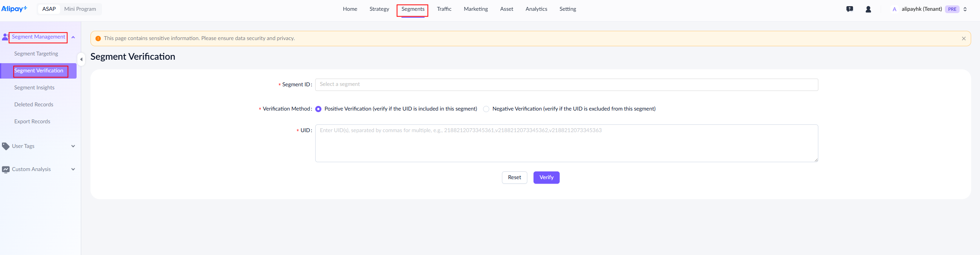Click the Custom Analysis chart icon
The height and width of the screenshot is (255, 980).
click(x=5, y=169)
